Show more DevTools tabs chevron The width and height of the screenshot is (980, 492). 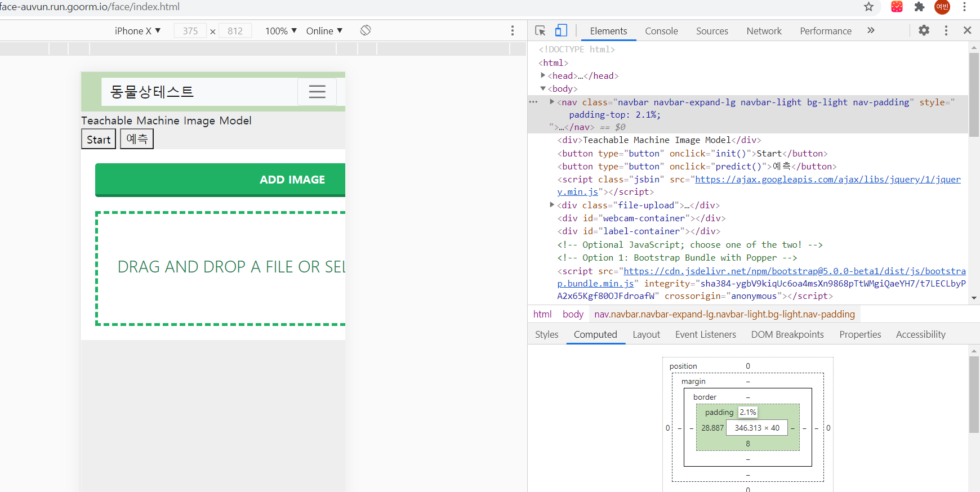(871, 30)
